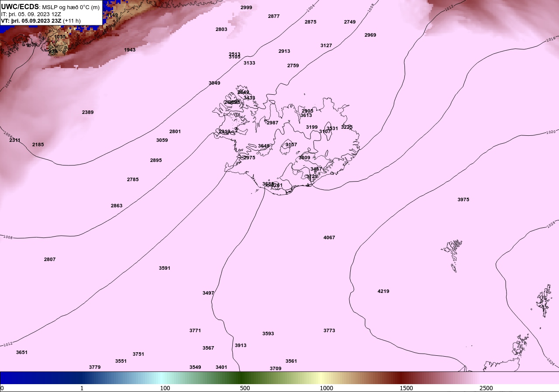Click the 3751 height value
This screenshot has width=559, height=392.
[x=138, y=354]
